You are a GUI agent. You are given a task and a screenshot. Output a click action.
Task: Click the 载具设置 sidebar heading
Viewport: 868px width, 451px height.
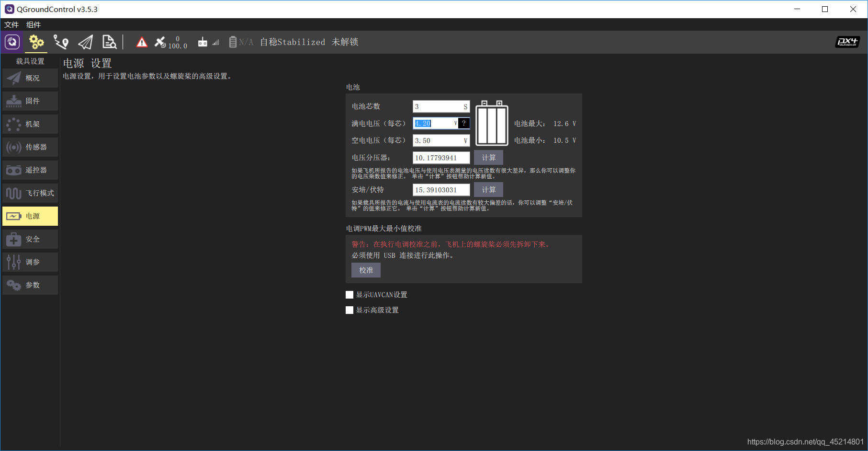pyautogui.click(x=30, y=61)
